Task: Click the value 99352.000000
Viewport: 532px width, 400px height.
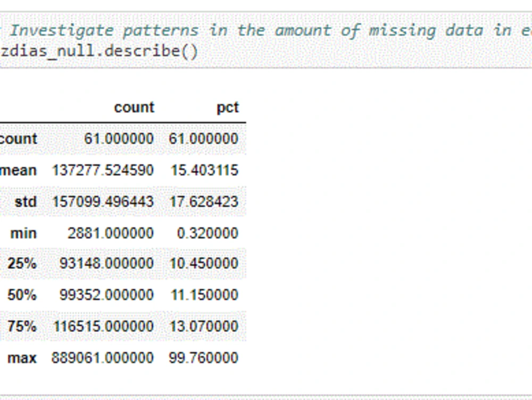Action: 106,295
